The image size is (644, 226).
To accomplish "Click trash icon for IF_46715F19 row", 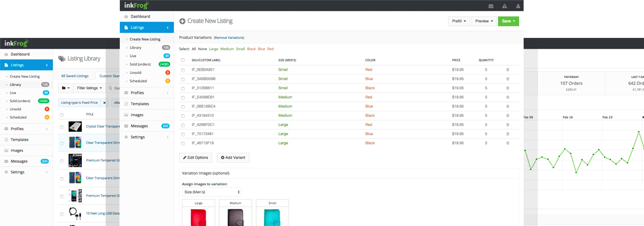I will pos(507,143).
